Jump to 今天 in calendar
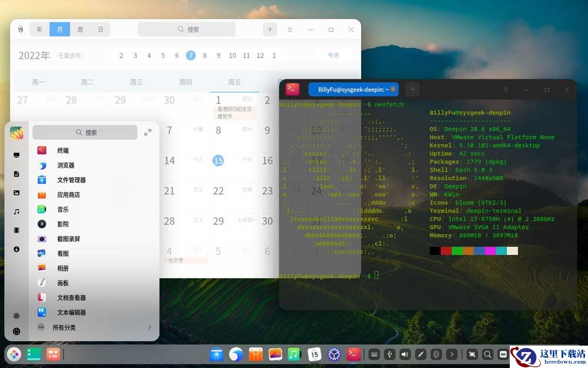Viewport: 588px width, 368px height. coord(333,55)
